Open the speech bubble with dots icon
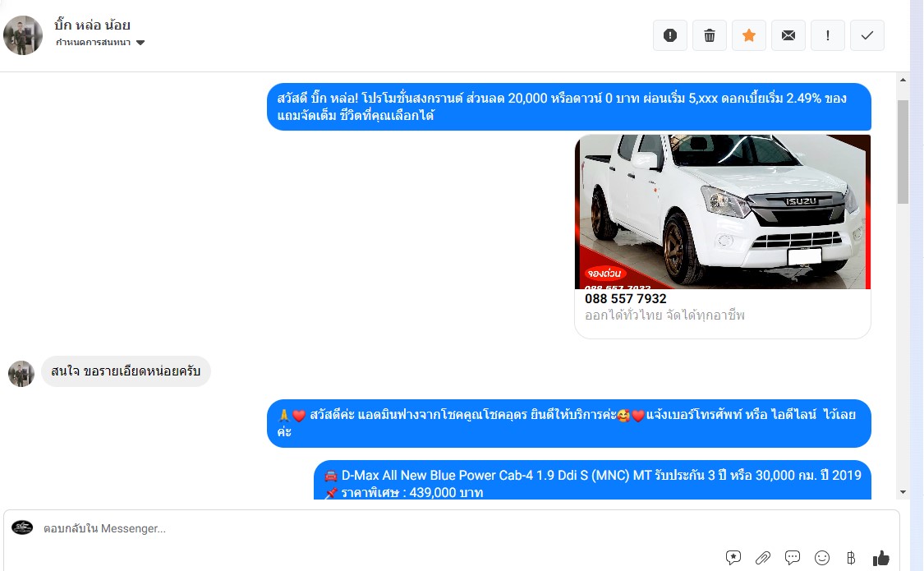This screenshot has width=924, height=571. (793, 558)
